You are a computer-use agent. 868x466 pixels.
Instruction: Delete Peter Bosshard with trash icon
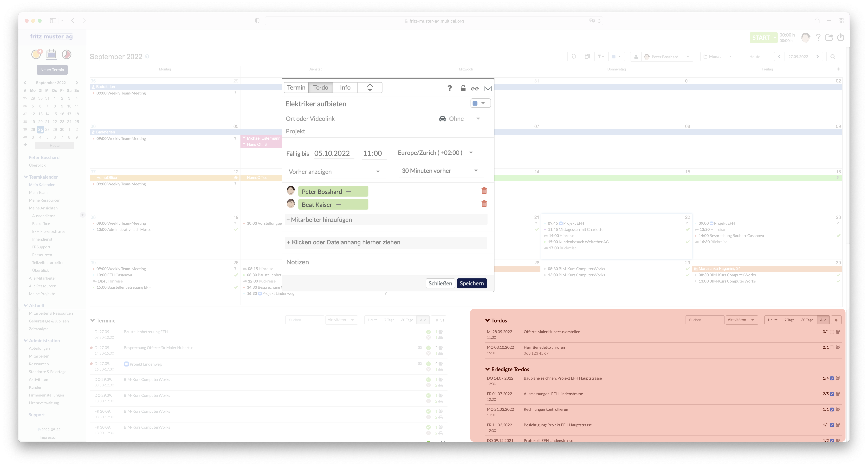484,191
